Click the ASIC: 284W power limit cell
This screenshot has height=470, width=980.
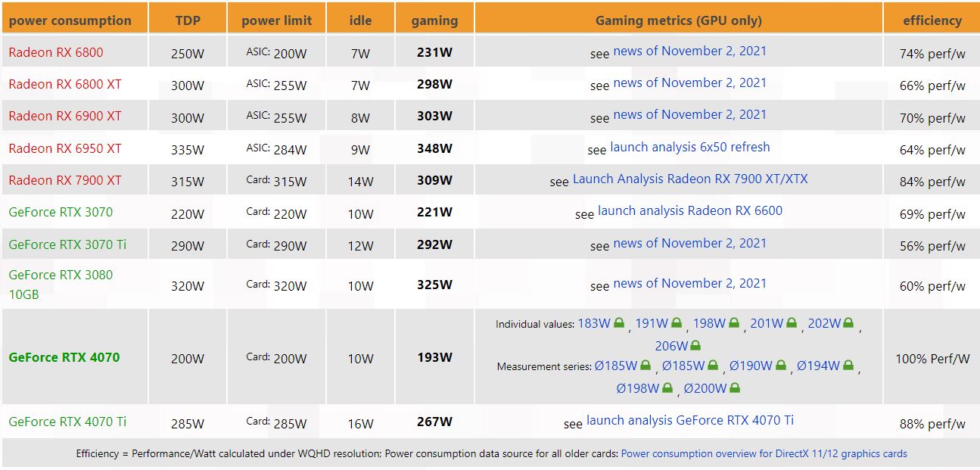pyautogui.click(x=276, y=149)
